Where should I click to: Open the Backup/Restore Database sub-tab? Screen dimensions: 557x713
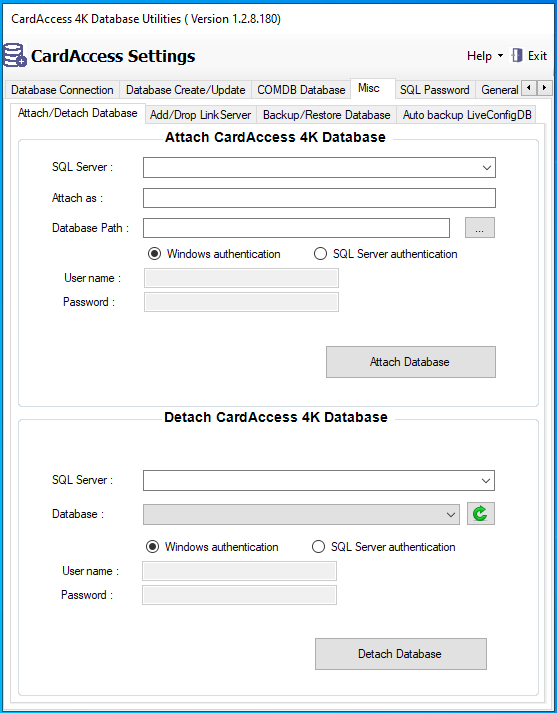[326, 115]
